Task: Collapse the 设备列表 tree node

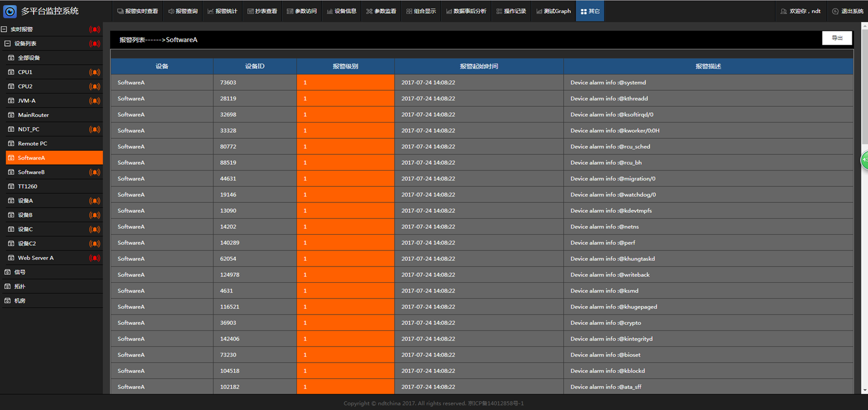Action: coord(8,43)
